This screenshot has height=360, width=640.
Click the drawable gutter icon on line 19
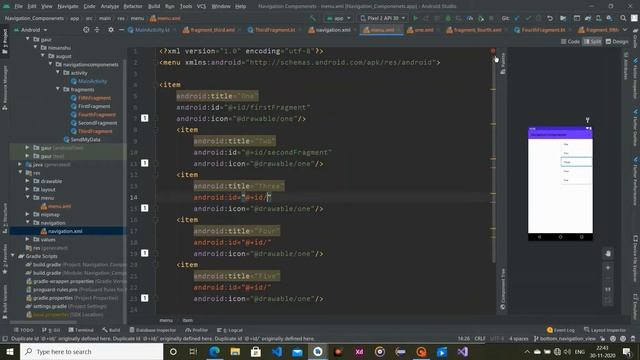pyautogui.click(x=144, y=253)
